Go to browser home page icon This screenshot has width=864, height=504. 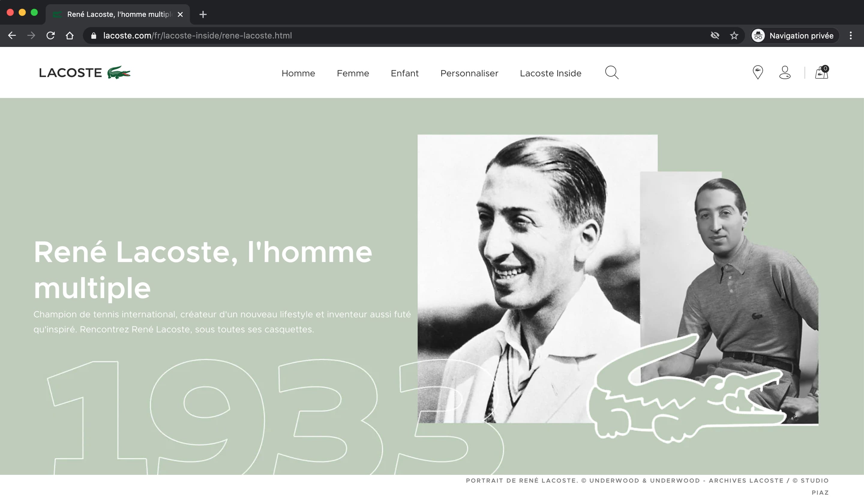(70, 36)
